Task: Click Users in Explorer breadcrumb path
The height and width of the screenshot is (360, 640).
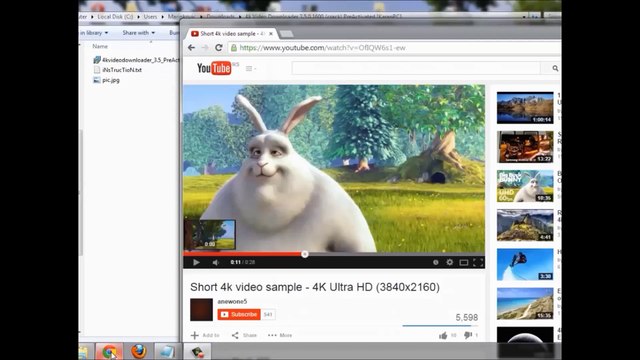Action: pos(150,17)
